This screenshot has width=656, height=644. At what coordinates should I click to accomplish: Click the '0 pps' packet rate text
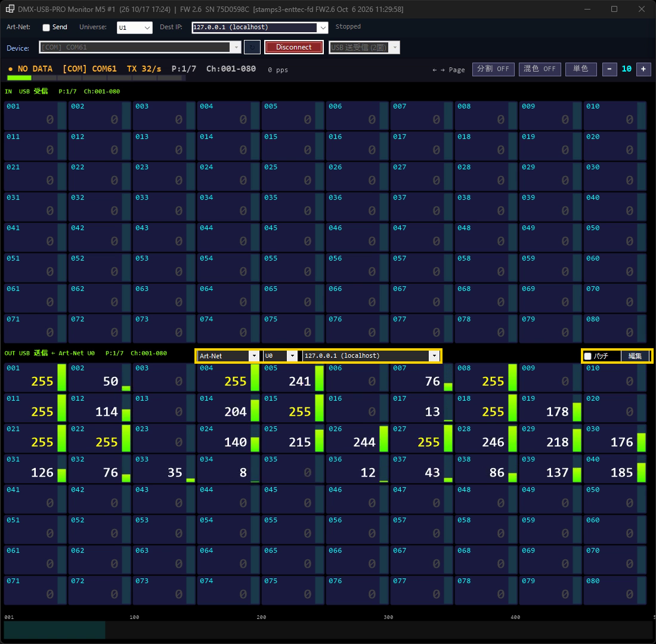[278, 70]
